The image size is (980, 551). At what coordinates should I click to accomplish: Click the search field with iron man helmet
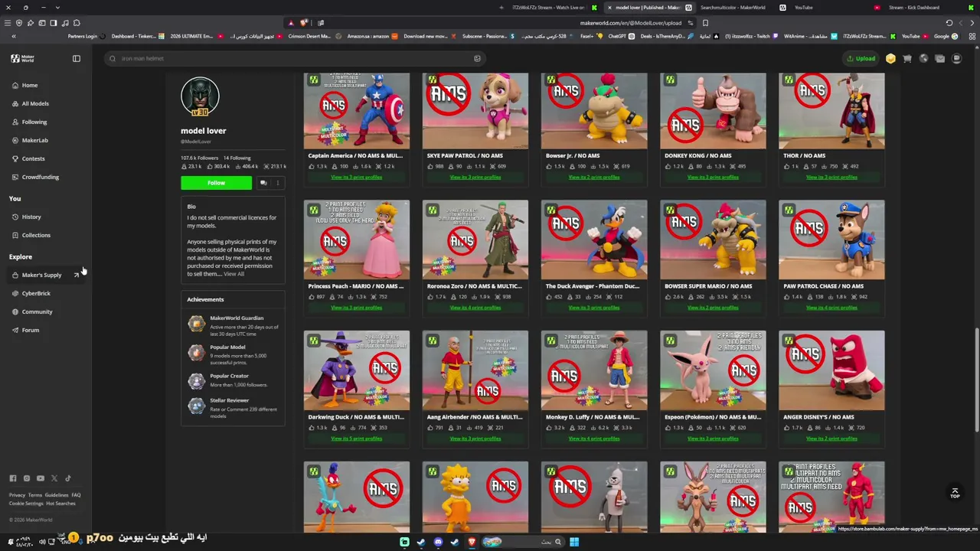point(295,58)
